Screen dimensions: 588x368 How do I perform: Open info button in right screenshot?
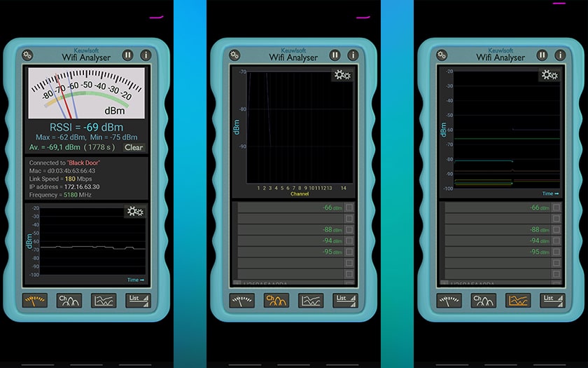(560, 55)
